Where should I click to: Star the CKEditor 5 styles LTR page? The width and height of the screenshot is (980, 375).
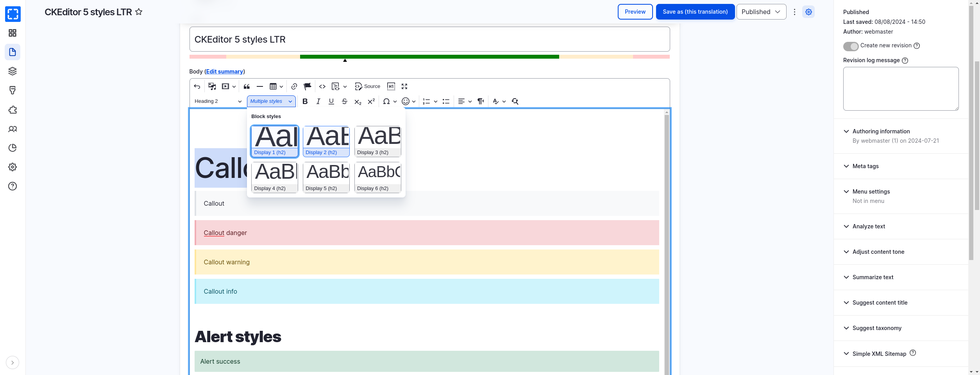coord(139,12)
